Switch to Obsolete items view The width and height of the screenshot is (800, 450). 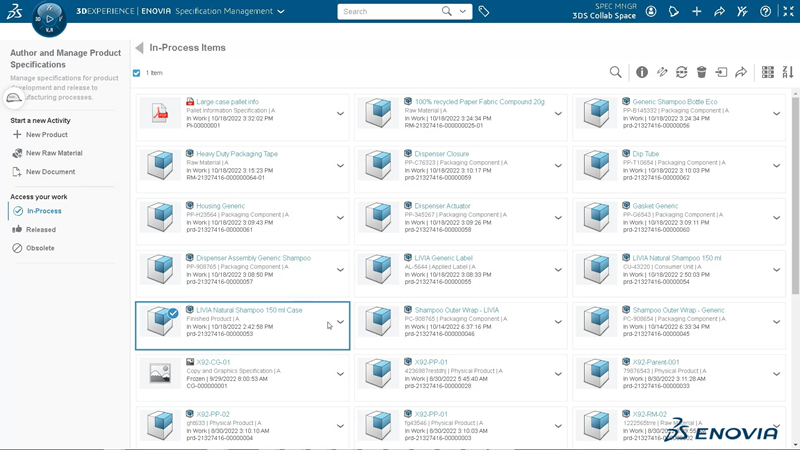tap(41, 248)
